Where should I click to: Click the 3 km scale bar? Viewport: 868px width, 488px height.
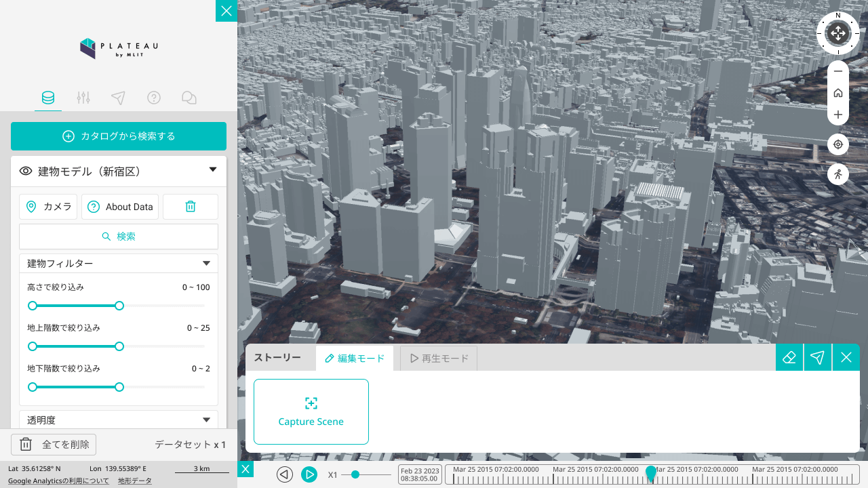click(201, 469)
